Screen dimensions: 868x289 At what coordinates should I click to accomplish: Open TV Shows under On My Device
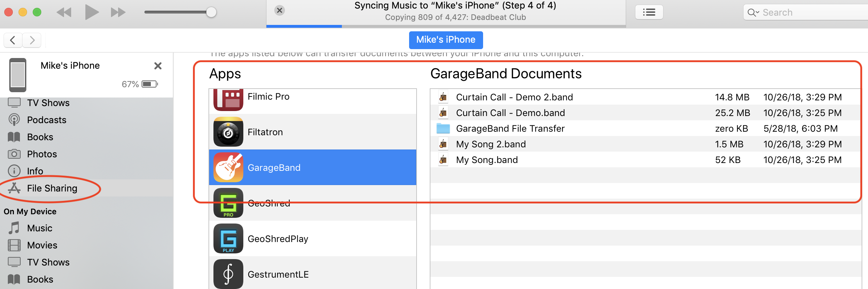(86, 262)
